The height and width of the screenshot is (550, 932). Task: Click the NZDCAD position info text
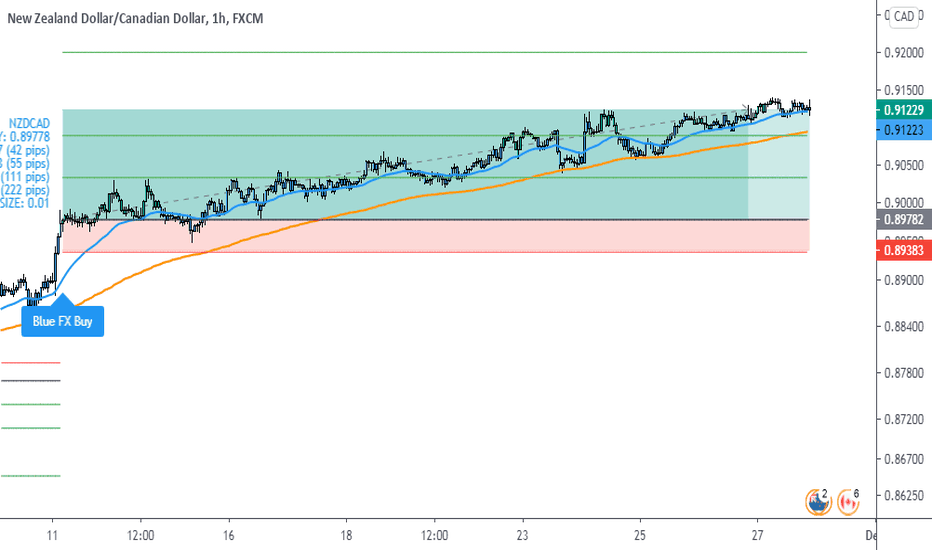click(x=29, y=124)
